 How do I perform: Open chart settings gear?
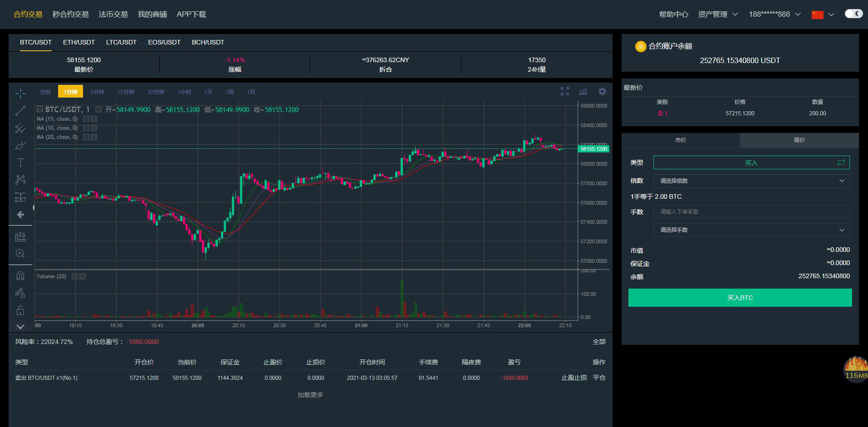(602, 92)
